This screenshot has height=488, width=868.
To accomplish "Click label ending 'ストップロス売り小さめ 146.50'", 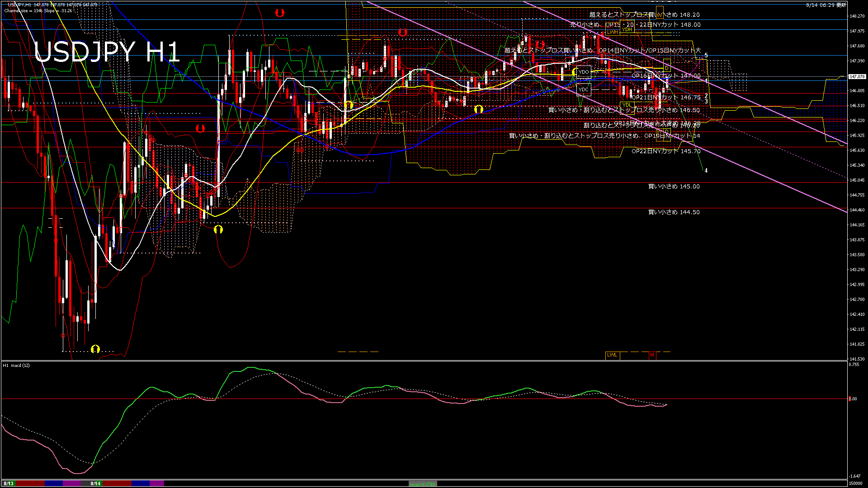I will pyautogui.click(x=624, y=110).
